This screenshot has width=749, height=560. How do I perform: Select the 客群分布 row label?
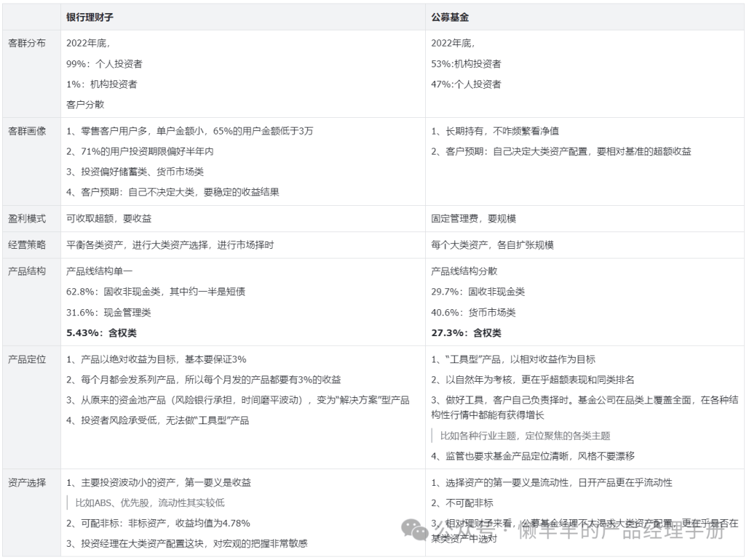(27, 43)
